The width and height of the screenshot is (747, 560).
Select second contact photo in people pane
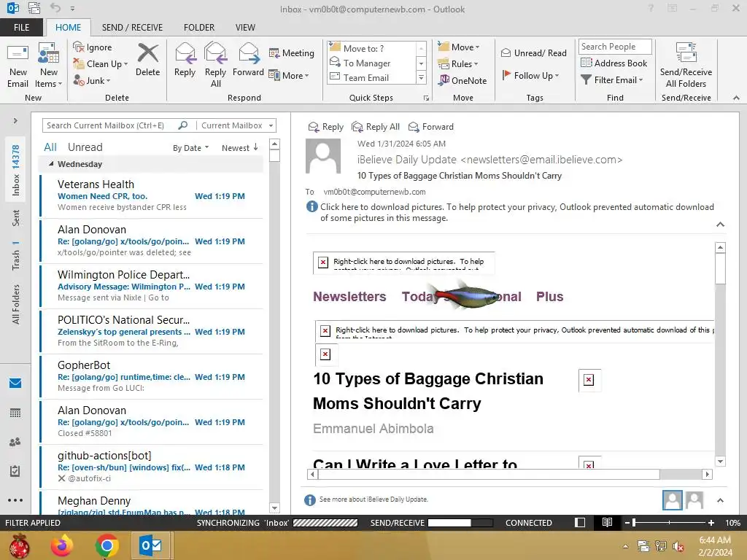[694, 500]
